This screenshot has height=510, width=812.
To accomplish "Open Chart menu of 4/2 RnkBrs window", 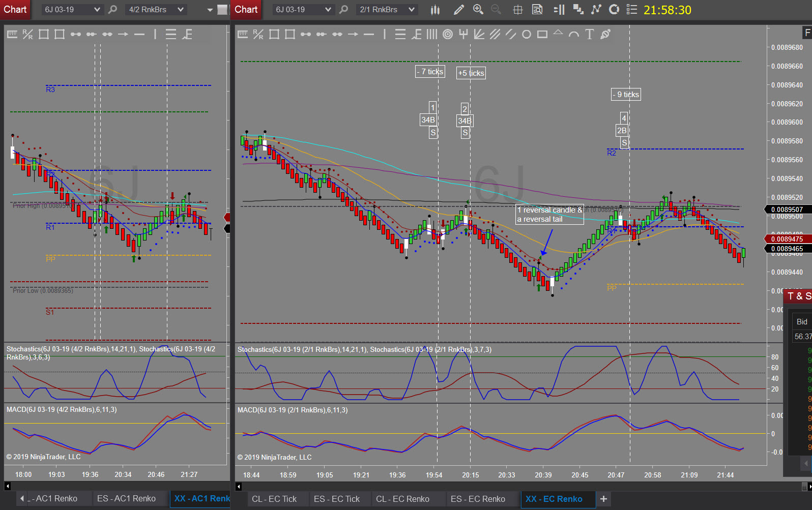I will tap(15, 10).
